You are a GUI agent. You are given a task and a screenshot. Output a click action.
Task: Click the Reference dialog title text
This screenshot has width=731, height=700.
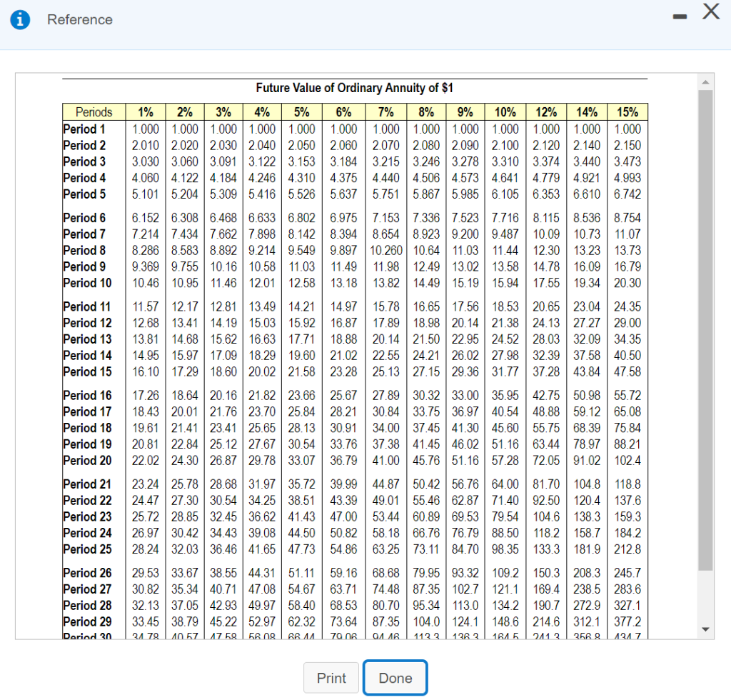coord(79,19)
